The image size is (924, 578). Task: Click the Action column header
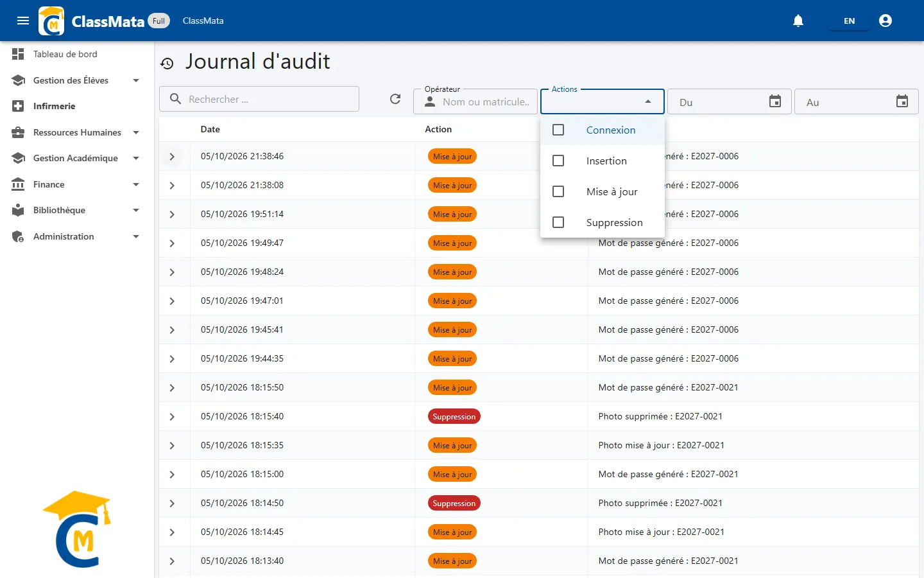[x=438, y=129]
